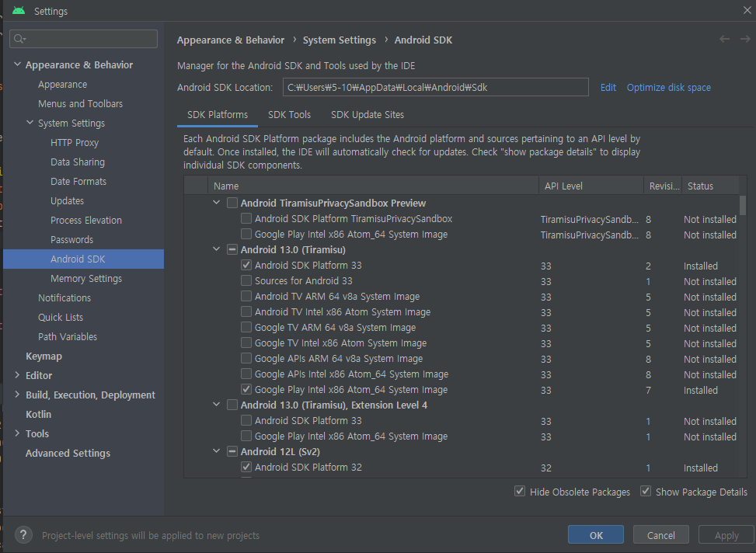
Task: Switch to SDK Platforms tab
Action: click(218, 115)
